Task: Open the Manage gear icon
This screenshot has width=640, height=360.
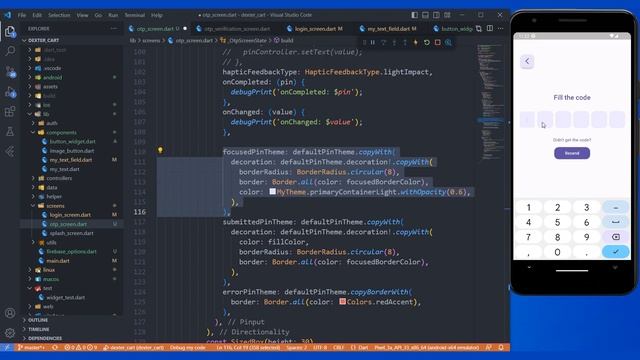Action: point(10,333)
